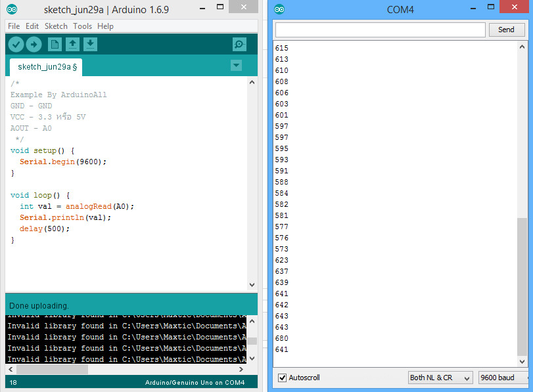This screenshot has height=392, width=533.
Task: Open the Both NL & CR dropdown
Action: pyautogui.click(x=440, y=378)
